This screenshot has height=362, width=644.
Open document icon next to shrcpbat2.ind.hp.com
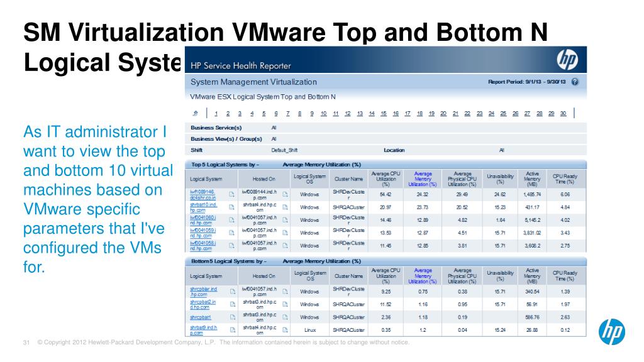(233, 304)
